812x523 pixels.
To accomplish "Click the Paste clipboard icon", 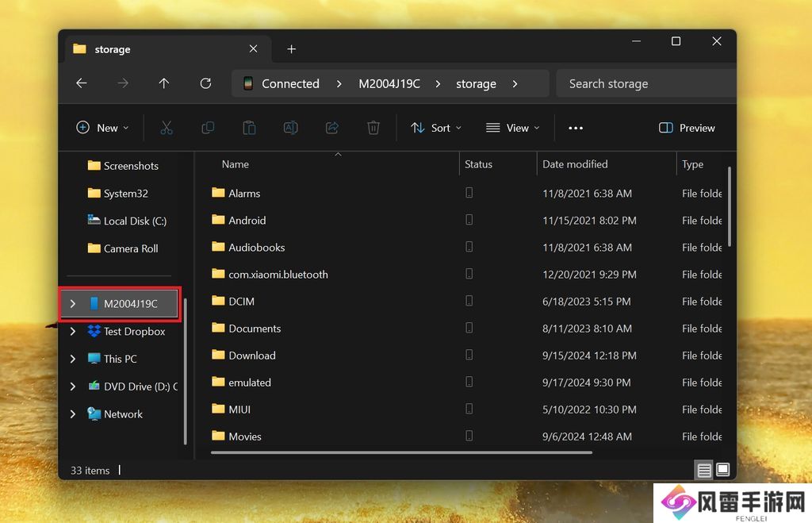I will 249,128.
